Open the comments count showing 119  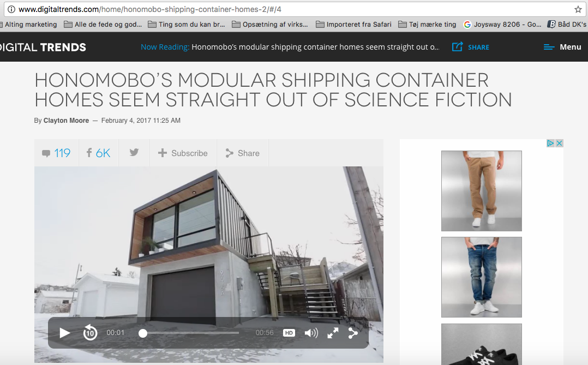click(x=56, y=153)
